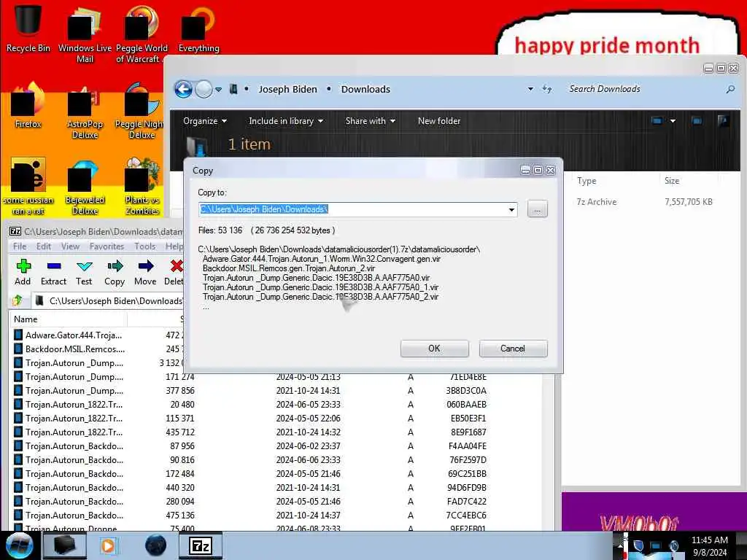Image resolution: width=747 pixels, height=560 pixels.
Task: Click the media player taskbar icon
Action: (x=108, y=545)
